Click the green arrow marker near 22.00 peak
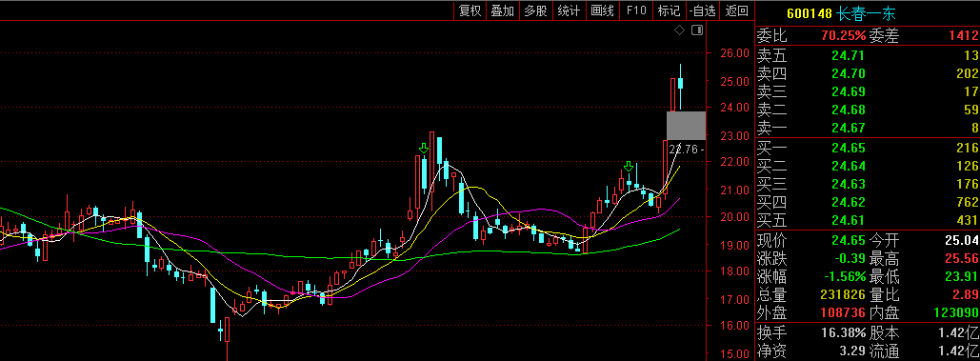Viewport: 980px width, 361px height. tap(424, 148)
